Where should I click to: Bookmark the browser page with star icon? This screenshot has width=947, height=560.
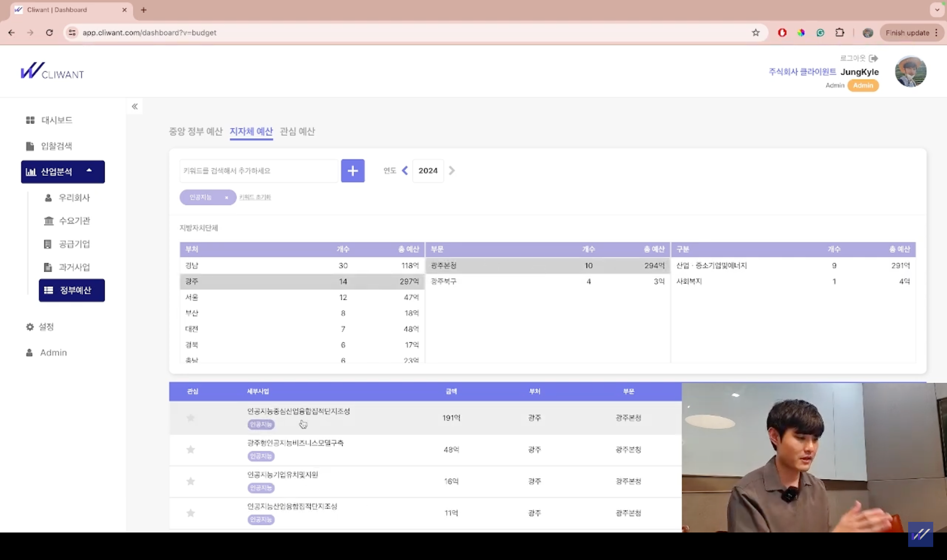click(x=756, y=33)
